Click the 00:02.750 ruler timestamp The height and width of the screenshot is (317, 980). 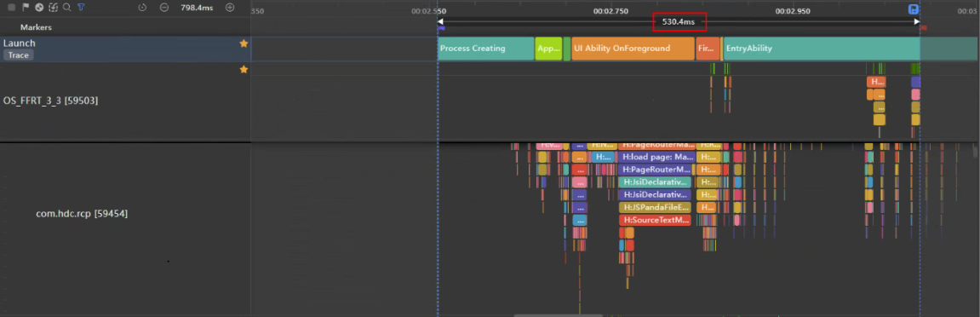click(610, 11)
